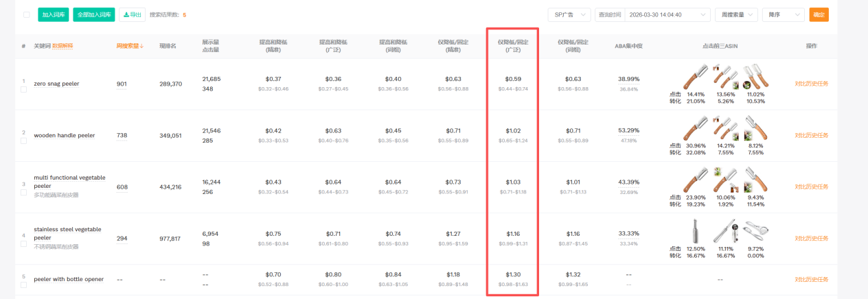The image size is (868, 299).
Task: Sort by the 周搜索量 column header
Action: coord(127,46)
